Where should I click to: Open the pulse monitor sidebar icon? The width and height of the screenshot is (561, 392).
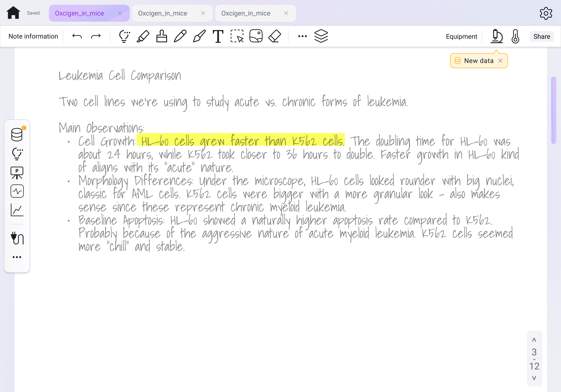(x=17, y=191)
